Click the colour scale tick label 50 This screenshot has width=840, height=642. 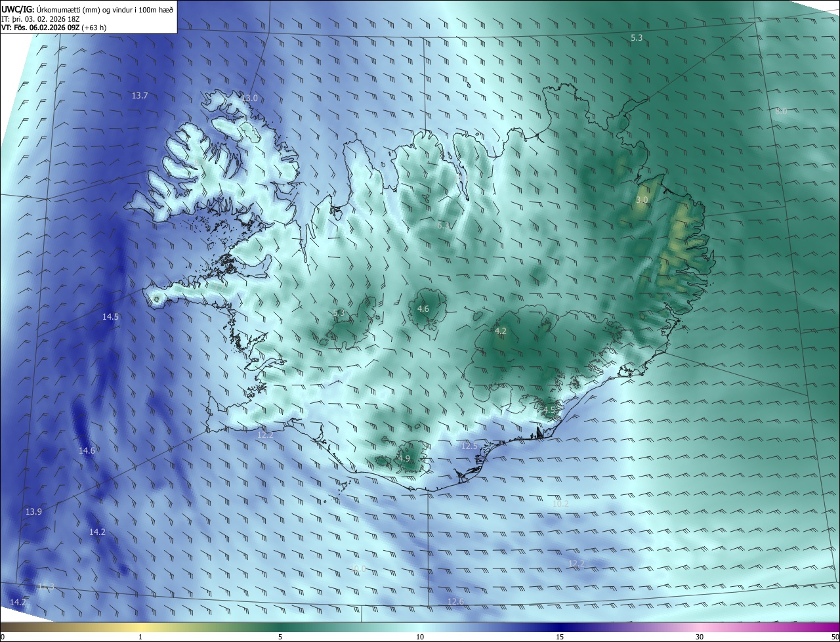click(835, 637)
